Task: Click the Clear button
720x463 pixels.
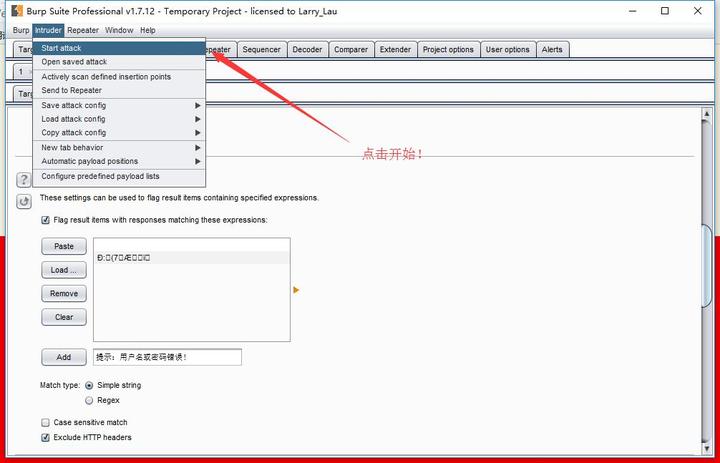Action: [x=64, y=317]
